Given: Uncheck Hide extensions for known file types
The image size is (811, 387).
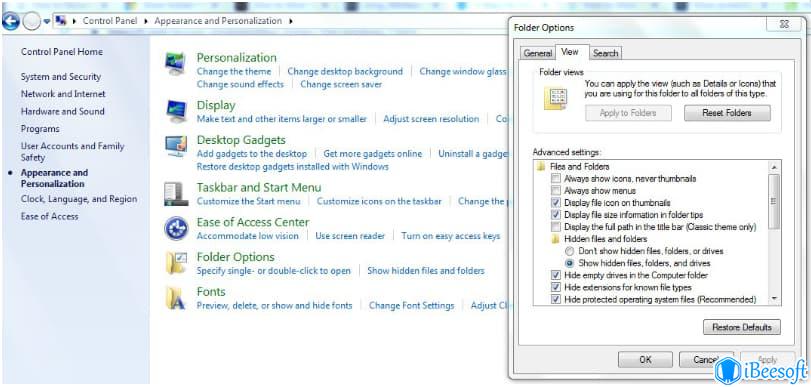Looking at the screenshot, I should tap(555, 287).
